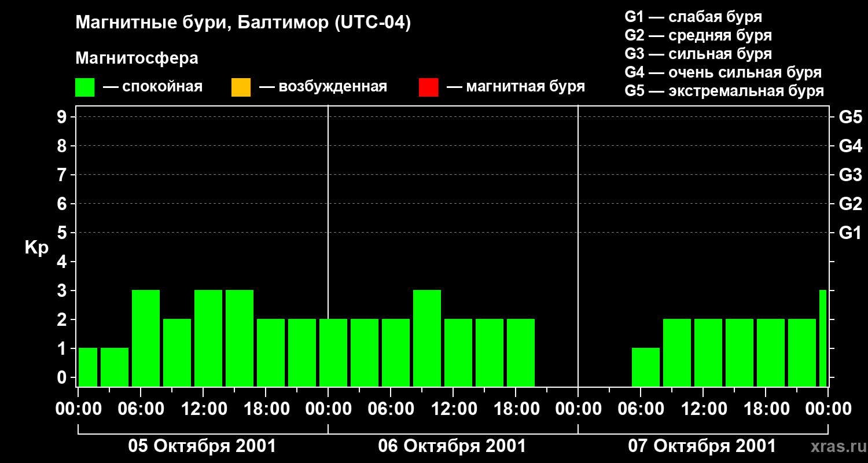Image resolution: width=868 pixels, height=463 pixels.
Task: Click the '18:00' time label under 07 Октября
Action: (x=766, y=409)
